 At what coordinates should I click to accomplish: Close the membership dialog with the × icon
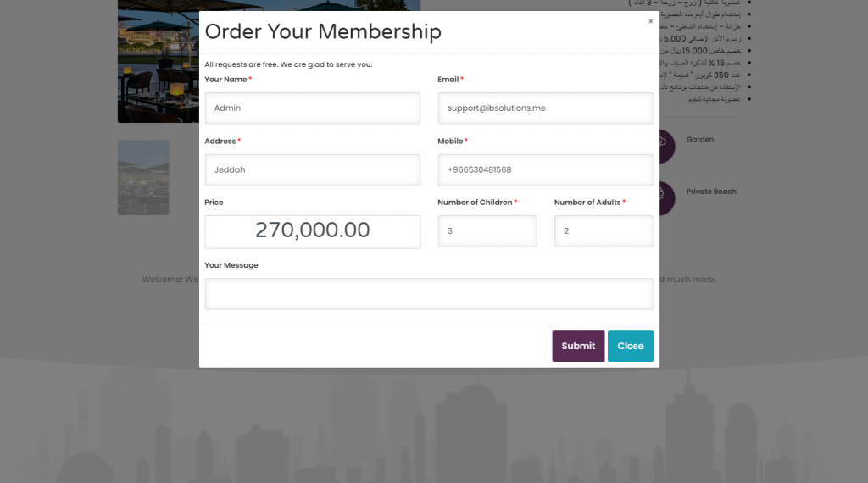pyautogui.click(x=650, y=21)
